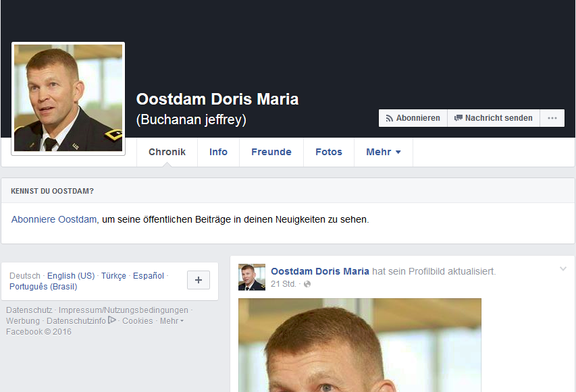
Task: Click the AdChoices triangle icon in footer
Action: pyautogui.click(x=112, y=320)
